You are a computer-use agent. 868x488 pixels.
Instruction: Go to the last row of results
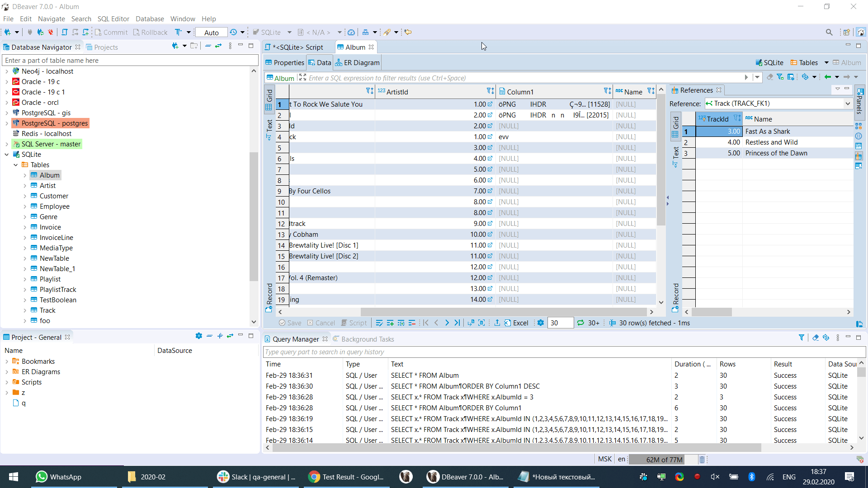point(458,323)
